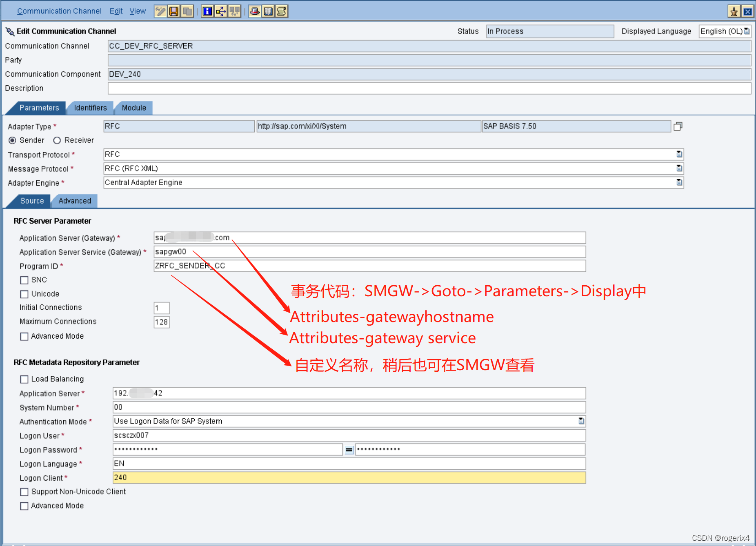Click the display/edit pencil toggle icon
Image resolution: width=756 pixels, height=546 pixels.
click(160, 11)
